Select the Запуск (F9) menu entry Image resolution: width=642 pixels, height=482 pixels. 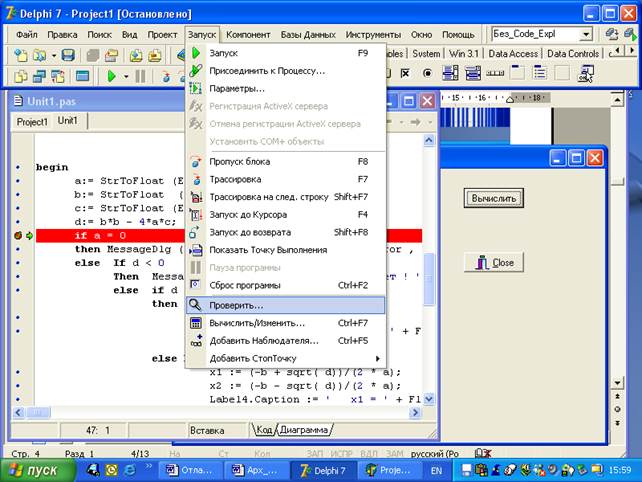pyautogui.click(x=285, y=53)
